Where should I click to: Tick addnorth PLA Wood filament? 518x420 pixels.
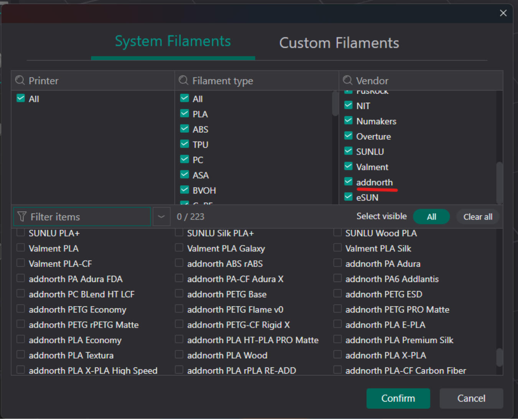[179, 355]
